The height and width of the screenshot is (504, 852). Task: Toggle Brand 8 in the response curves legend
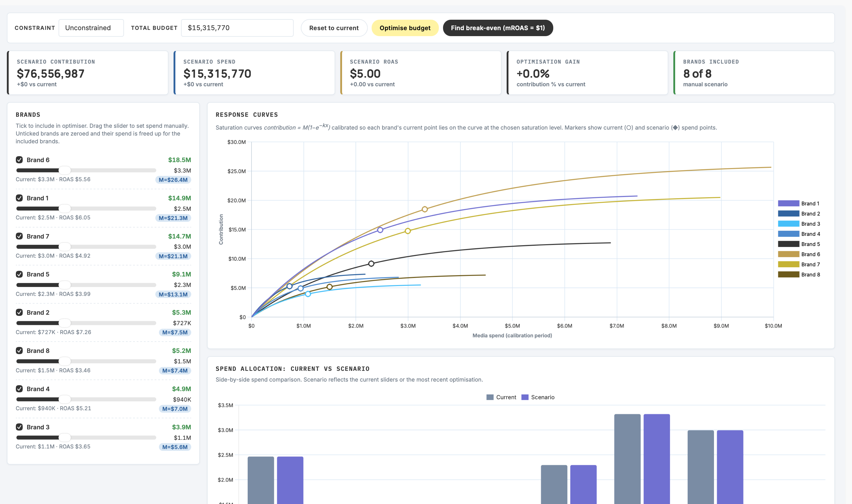[799, 275]
